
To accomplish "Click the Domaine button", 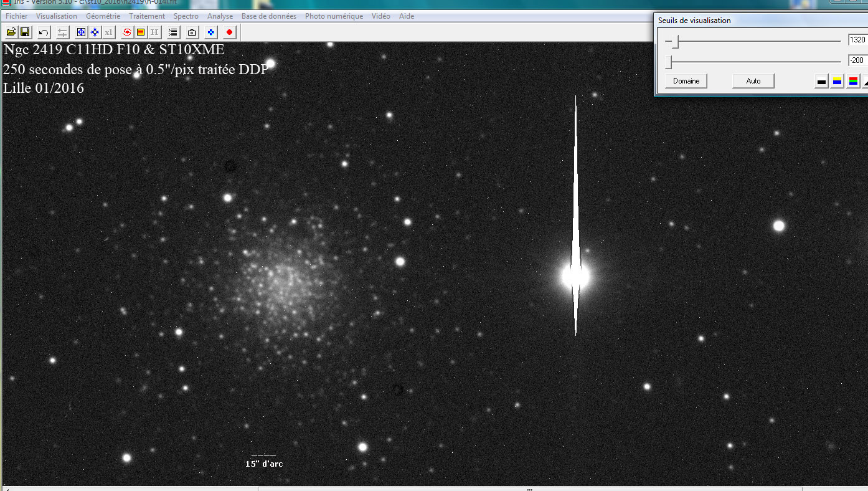I will tap(686, 81).
